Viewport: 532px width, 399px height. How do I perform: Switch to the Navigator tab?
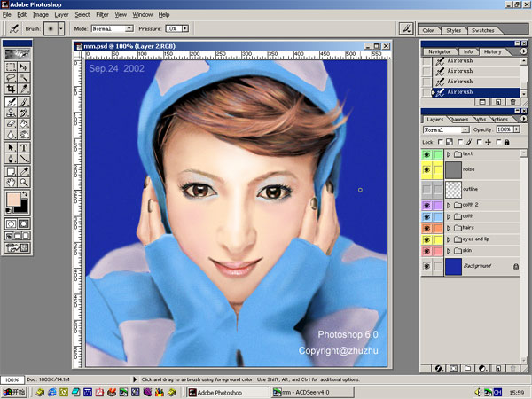click(440, 52)
